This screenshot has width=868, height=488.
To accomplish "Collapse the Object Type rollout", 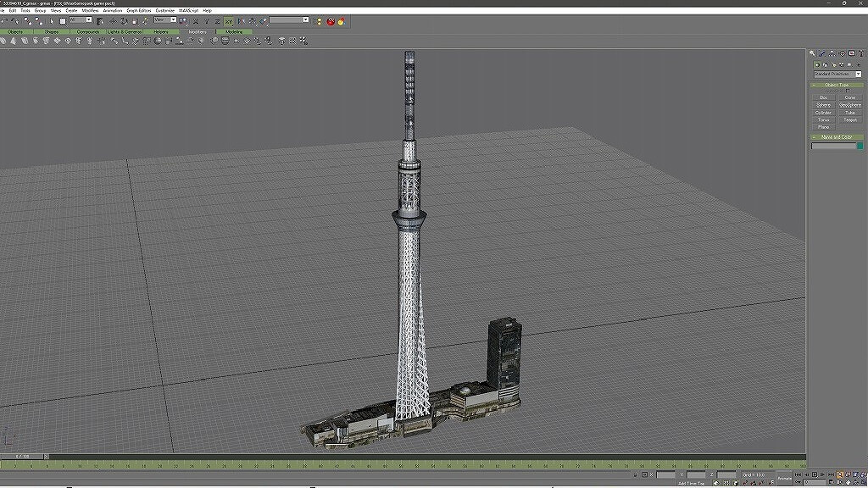I will coord(837,85).
